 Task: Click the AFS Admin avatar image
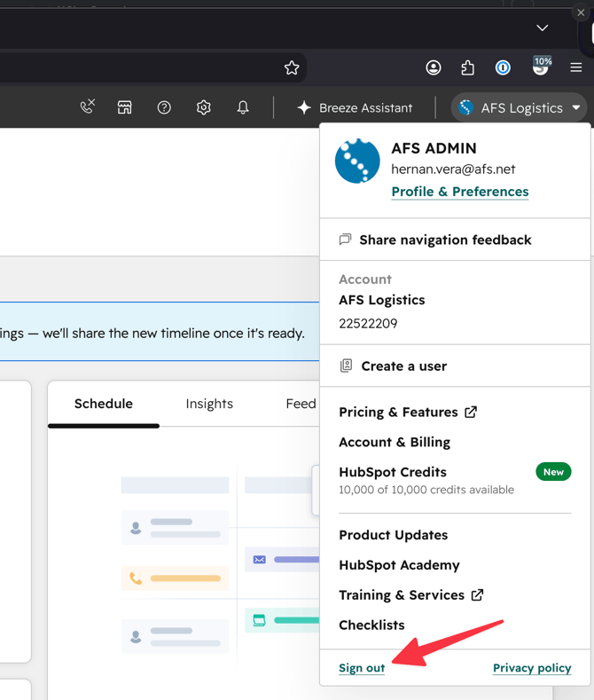(x=357, y=161)
